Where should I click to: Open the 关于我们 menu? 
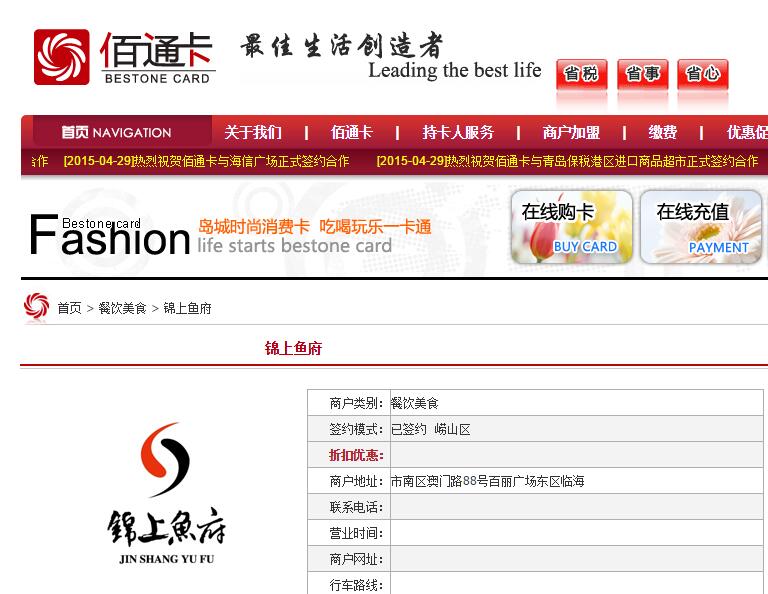pos(253,132)
